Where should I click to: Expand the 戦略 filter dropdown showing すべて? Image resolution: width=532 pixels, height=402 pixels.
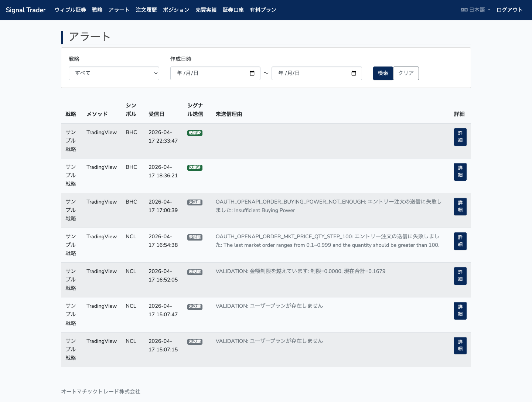(114, 73)
